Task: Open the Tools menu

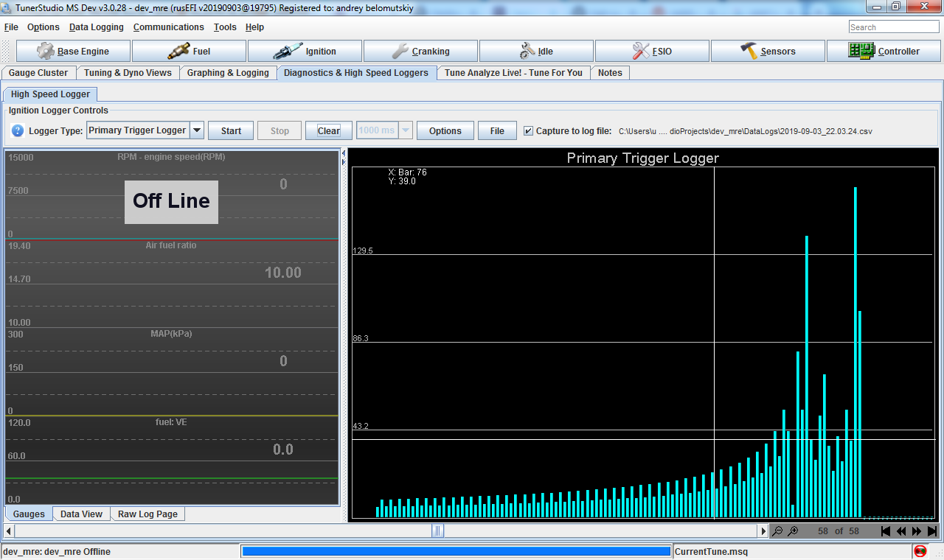Action: tap(225, 27)
